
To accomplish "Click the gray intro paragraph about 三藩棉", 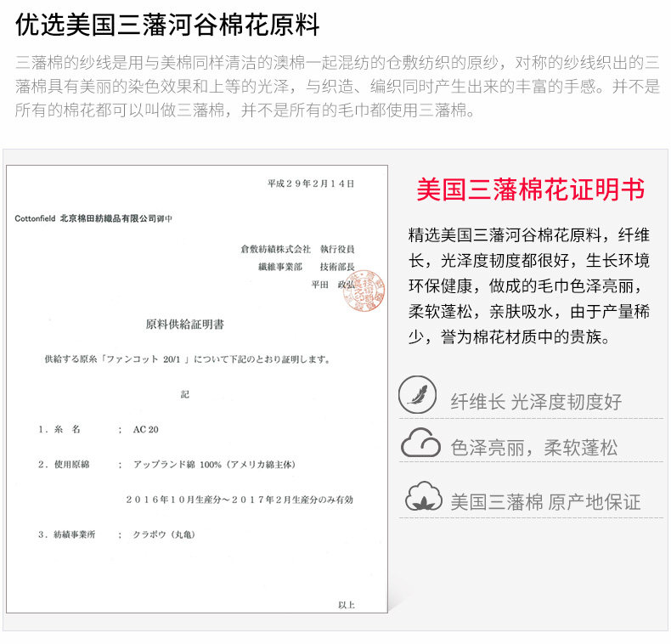I will coord(337,87).
